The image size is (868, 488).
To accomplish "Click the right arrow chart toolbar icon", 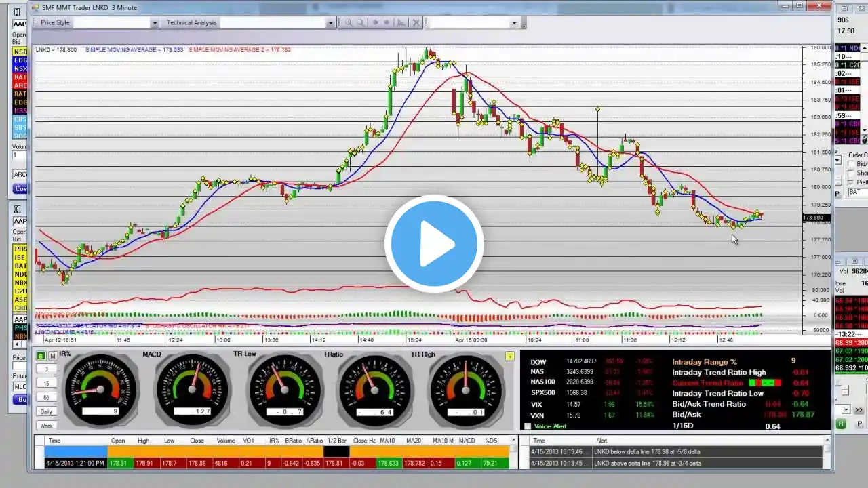I will coord(387,22).
